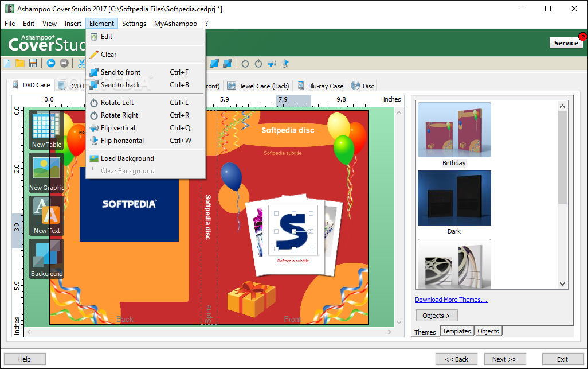The width and height of the screenshot is (588, 369).
Task: Click the Objects > button
Action: (437, 316)
